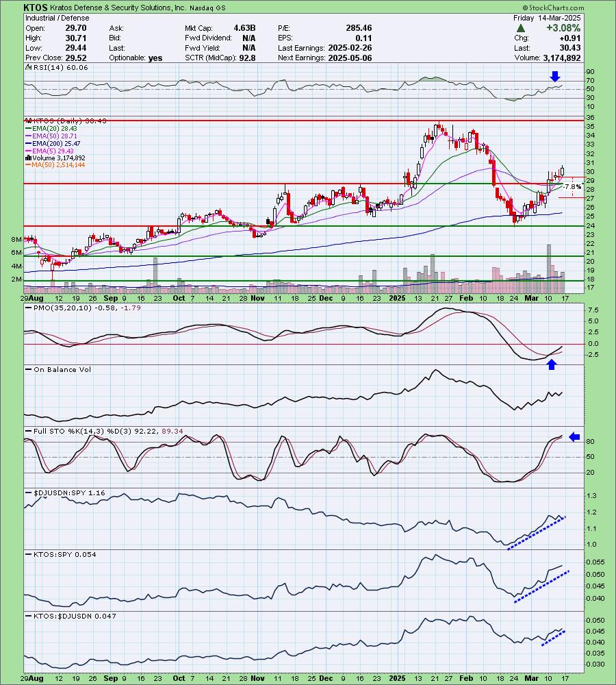
Task: Click the KTOS ticker symbol in the title
Action: [x=36, y=8]
